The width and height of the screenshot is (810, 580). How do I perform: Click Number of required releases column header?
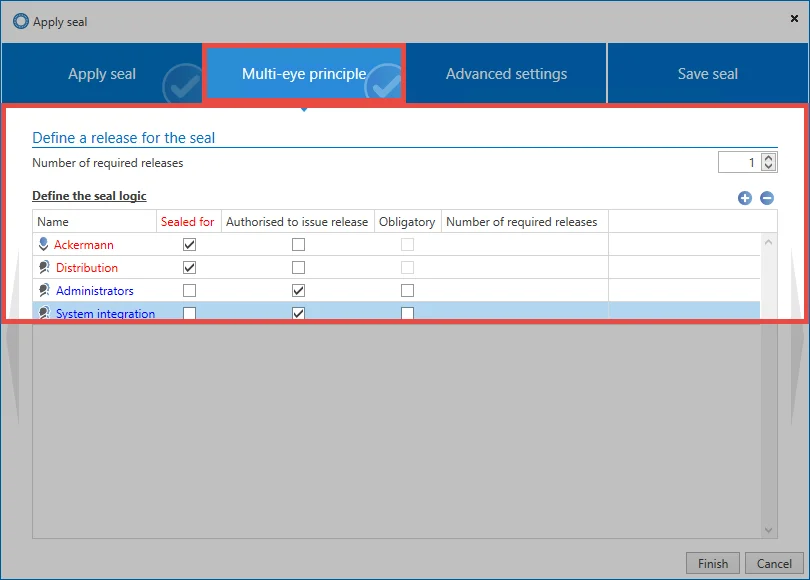click(525, 222)
